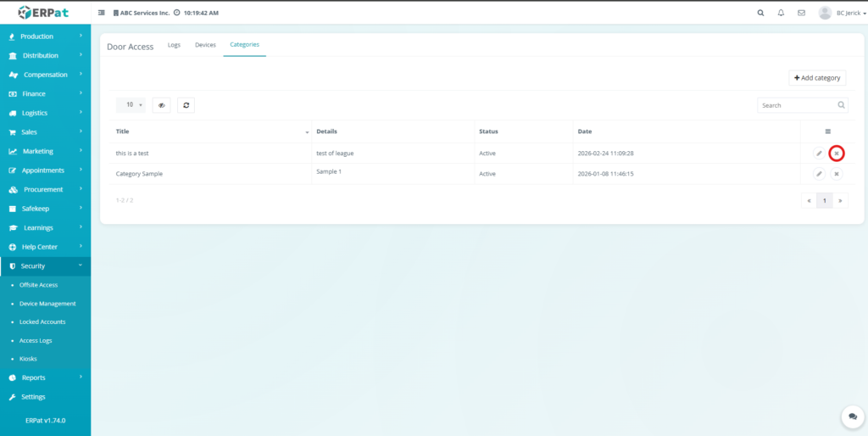The image size is (868, 436).
Task: Open the chat bubble icon at bottom right
Action: (852, 417)
